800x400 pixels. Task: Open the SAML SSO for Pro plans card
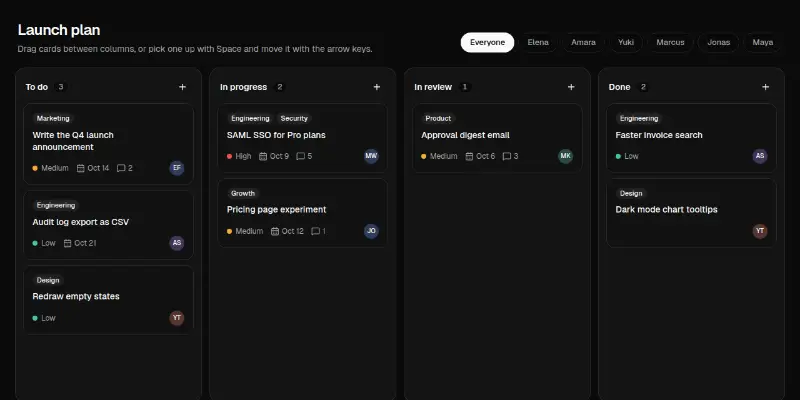[x=303, y=138]
